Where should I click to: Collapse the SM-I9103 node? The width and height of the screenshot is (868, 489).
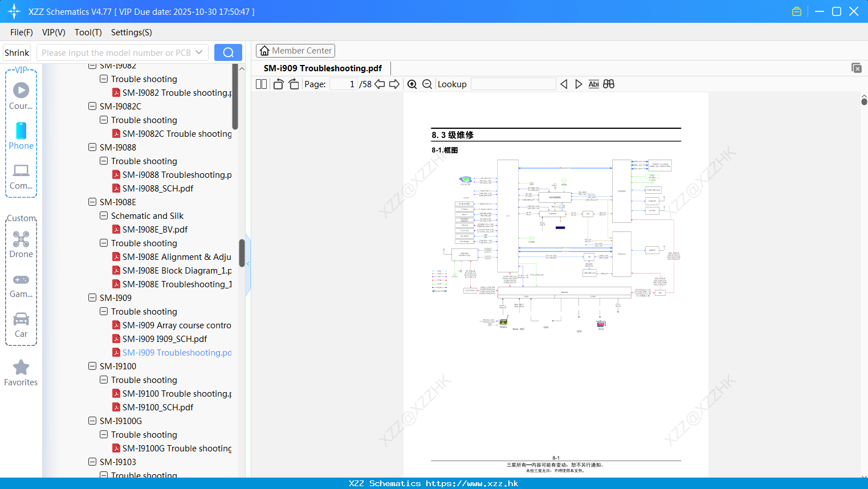click(92, 462)
